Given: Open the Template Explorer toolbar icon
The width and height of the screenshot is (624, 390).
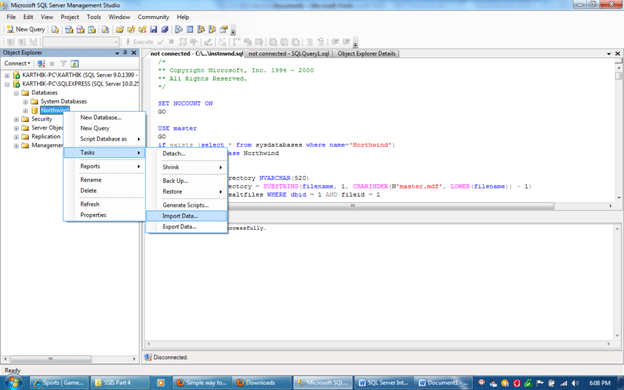Looking at the screenshot, I should [212, 29].
